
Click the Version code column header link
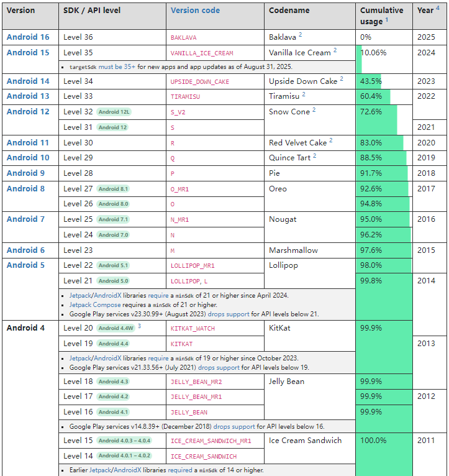pyautogui.click(x=195, y=11)
